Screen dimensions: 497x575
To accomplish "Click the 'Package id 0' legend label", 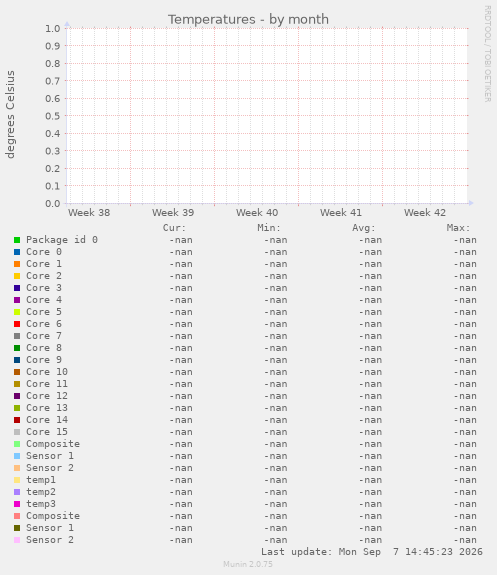I will pyautogui.click(x=62, y=240).
